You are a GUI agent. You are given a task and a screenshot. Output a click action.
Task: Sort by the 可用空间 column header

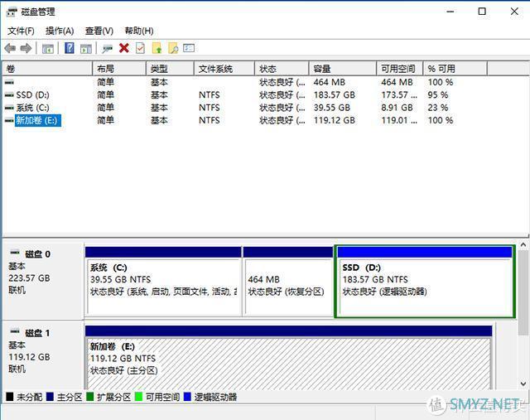click(400, 69)
